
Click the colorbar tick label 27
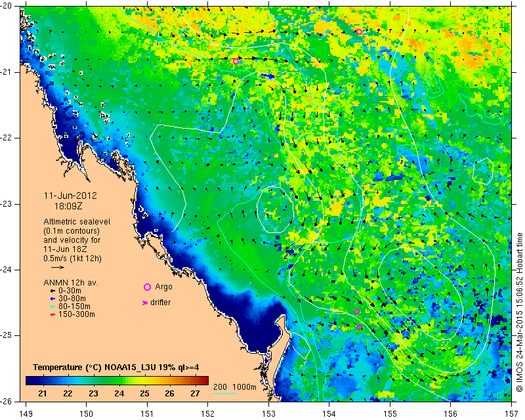(x=195, y=393)
